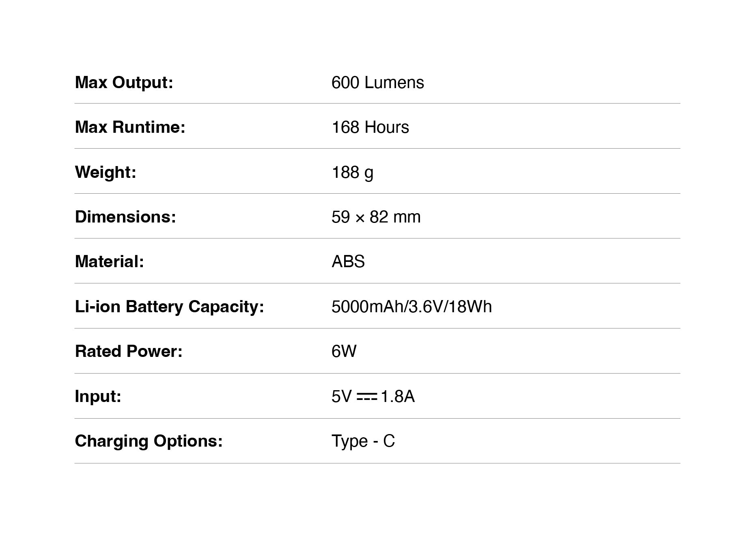Click the 600 Lumens value

point(377,82)
